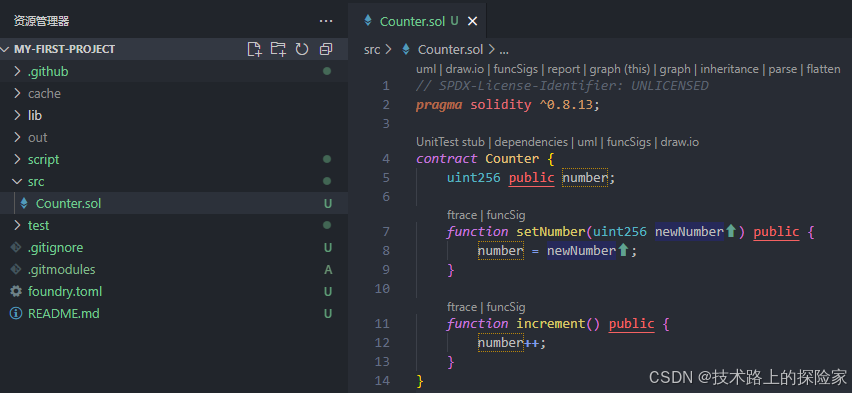Click the 'UnitTest stub' code lens

(450, 142)
